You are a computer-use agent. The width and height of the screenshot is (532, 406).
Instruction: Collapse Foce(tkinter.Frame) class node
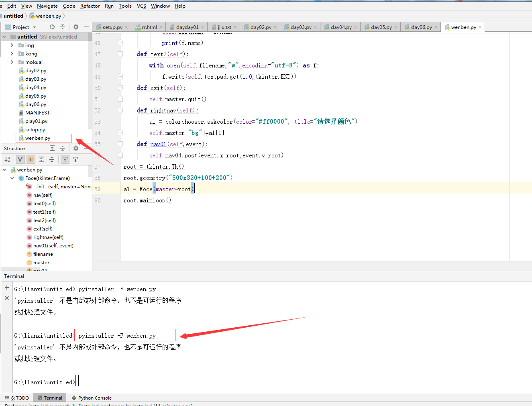12,178
